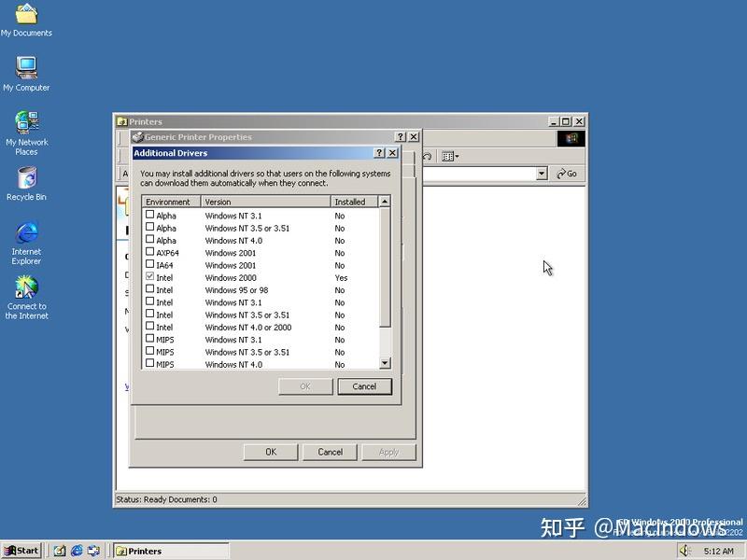This screenshot has width=747, height=560.
Task: Open My Documents from the desktop
Action: coord(26,14)
